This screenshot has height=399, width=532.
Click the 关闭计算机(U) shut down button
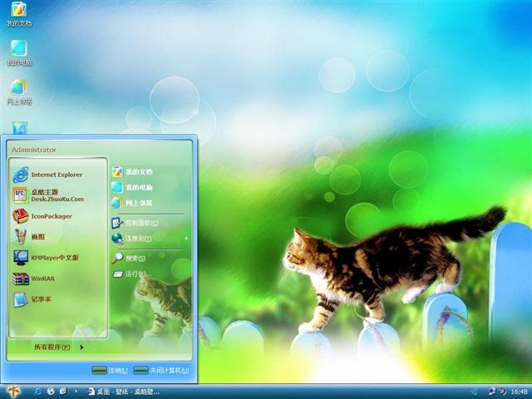[161, 371]
